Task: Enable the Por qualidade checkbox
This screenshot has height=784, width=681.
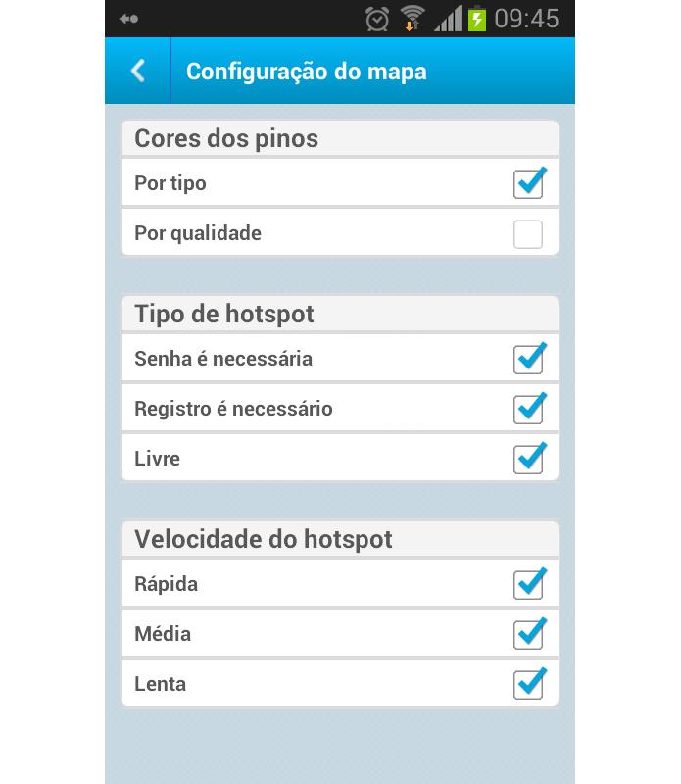Action: click(528, 234)
